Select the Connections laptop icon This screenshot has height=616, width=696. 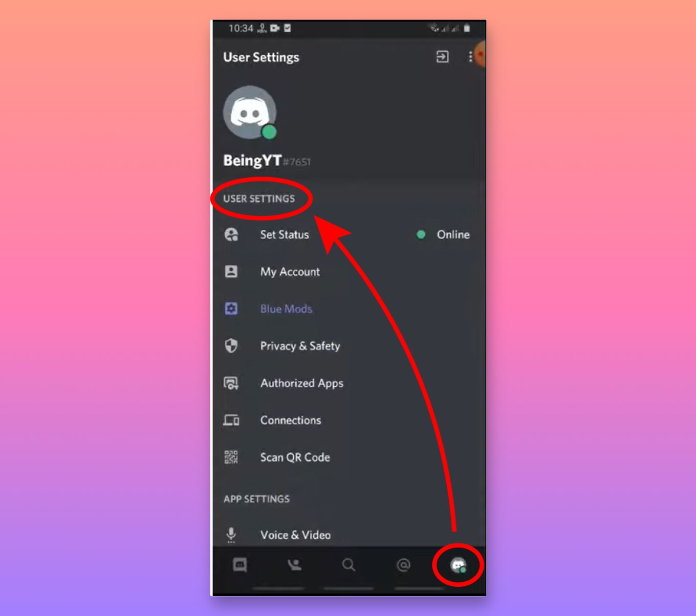point(231,420)
